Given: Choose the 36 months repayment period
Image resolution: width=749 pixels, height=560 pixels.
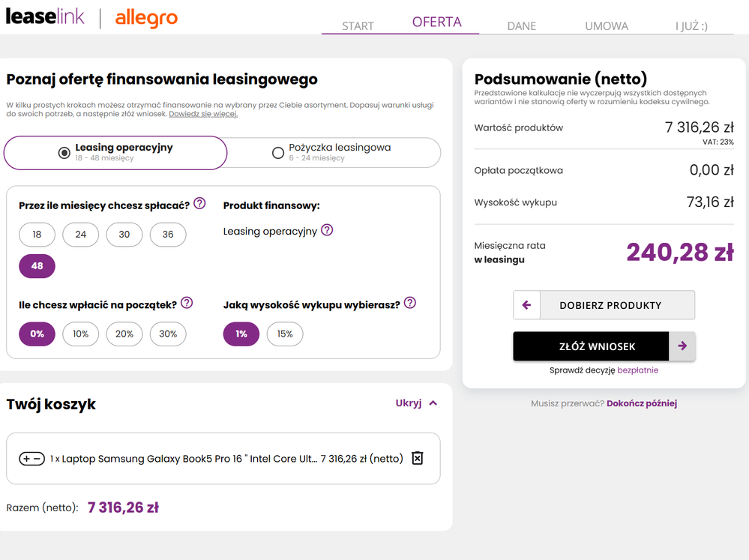Looking at the screenshot, I should coord(168,235).
